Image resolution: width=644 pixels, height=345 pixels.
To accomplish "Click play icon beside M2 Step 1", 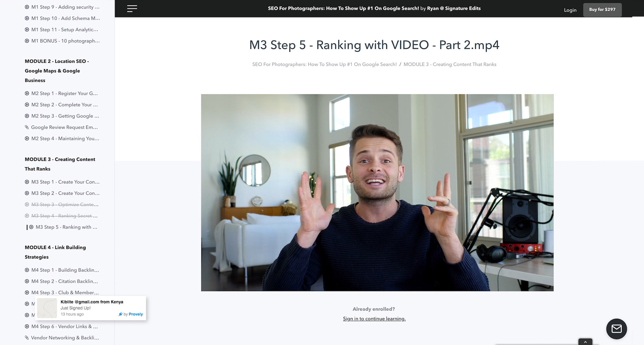I will (x=27, y=94).
